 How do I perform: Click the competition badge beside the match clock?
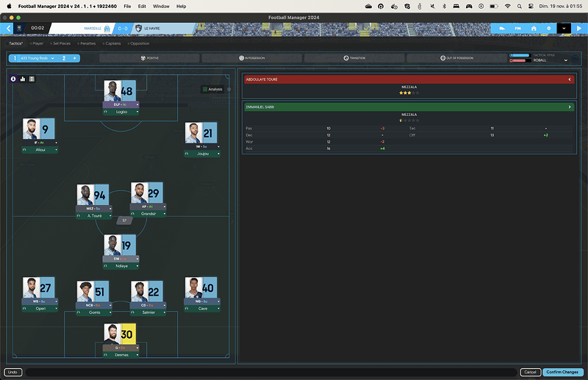click(20, 28)
